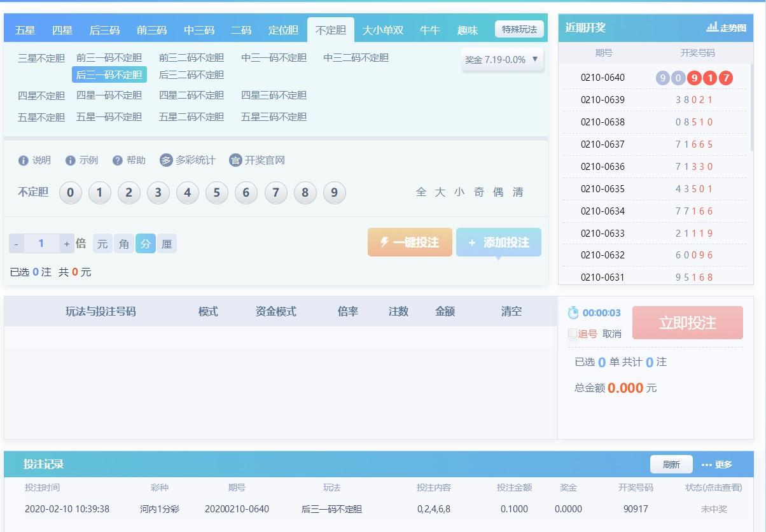This screenshot has width=766, height=532.
Task: Select number ball 6
Action: (x=246, y=192)
